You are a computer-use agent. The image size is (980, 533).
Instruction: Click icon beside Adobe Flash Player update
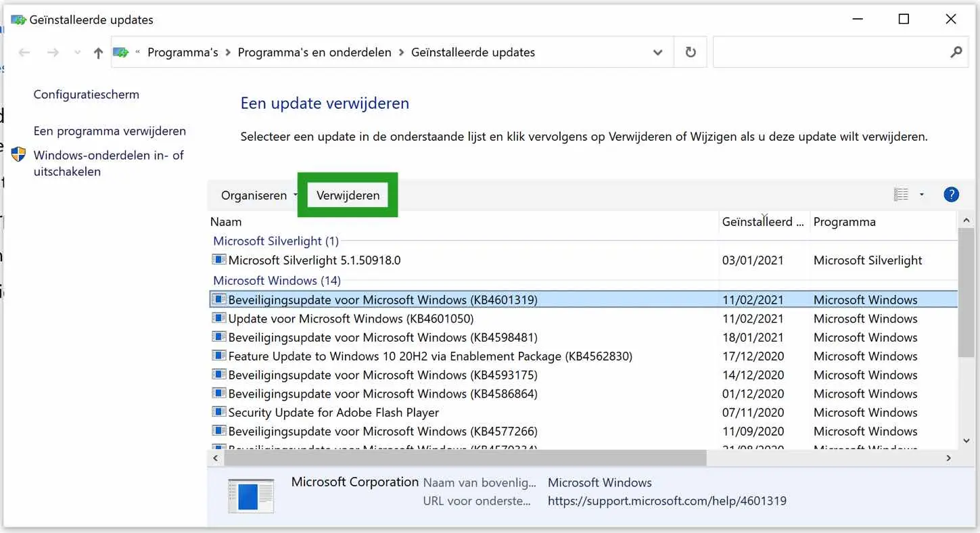click(x=218, y=412)
